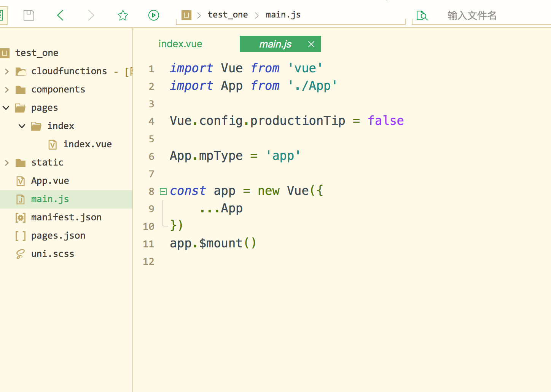Click the static folder icon
Screen dimensions: 551x392
coord(21,163)
